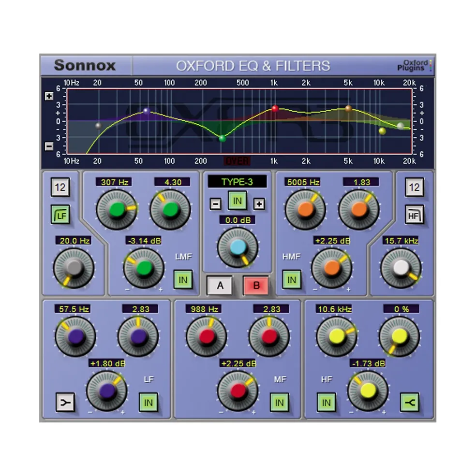The height and width of the screenshot is (476, 476).
Task: Click the 5005 Hz HMF frequency field
Action: pyautogui.click(x=303, y=182)
